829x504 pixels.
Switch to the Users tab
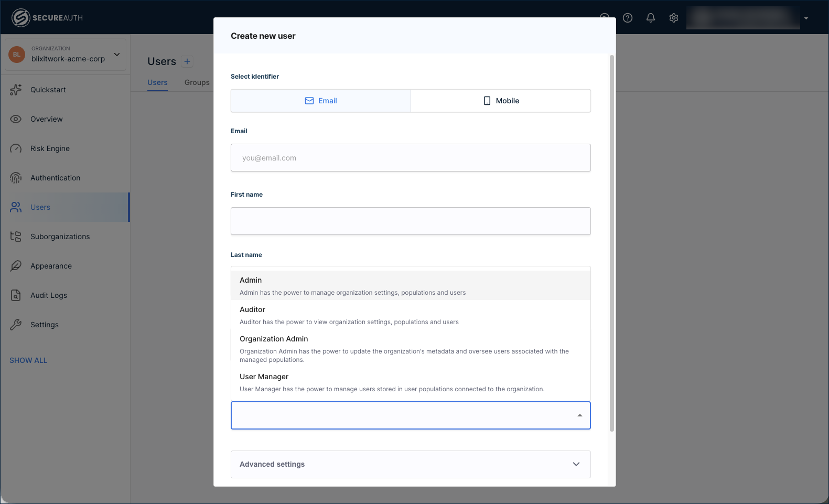pyautogui.click(x=157, y=82)
